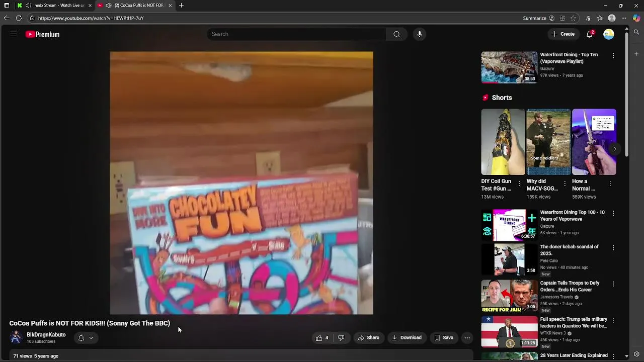Click the Gaizure channel under Top Ten
The width and height of the screenshot is (644, 362).
coord(547,68)
